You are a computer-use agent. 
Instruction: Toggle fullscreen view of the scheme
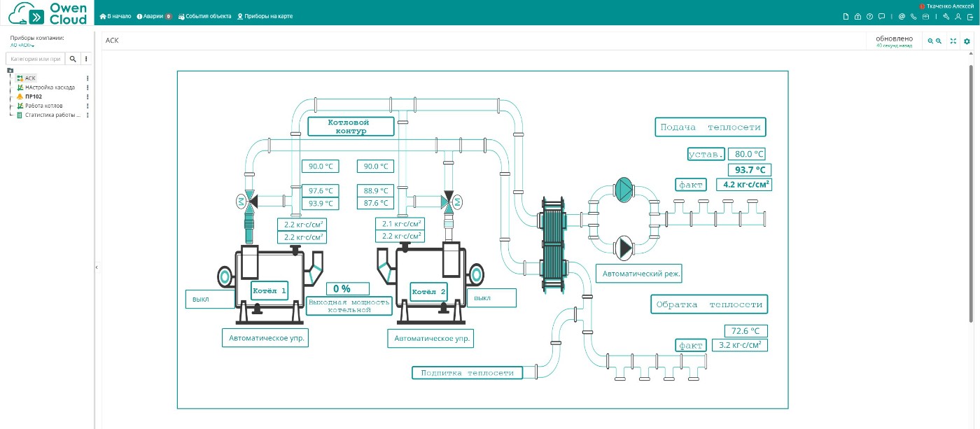coord(953,41)
